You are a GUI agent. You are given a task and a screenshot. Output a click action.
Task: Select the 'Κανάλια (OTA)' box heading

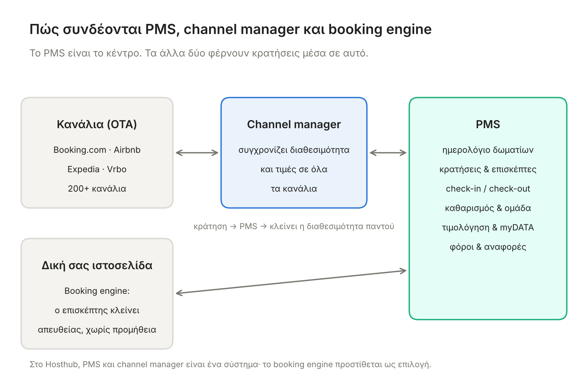[x=97, y=124]
